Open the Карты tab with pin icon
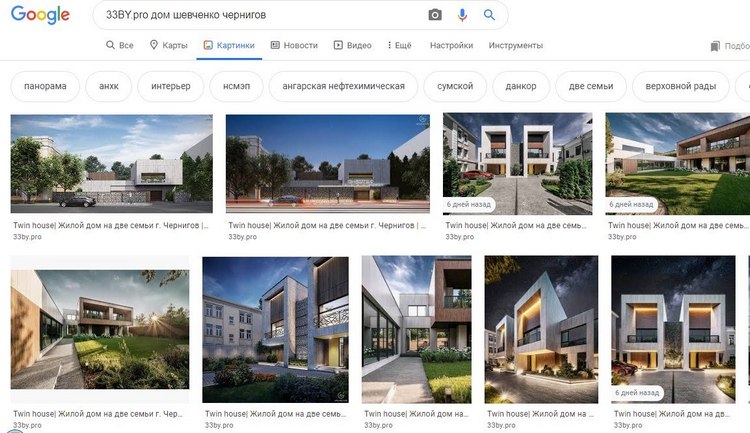This screenshot has width=750, height=433. pyautogui.click(x=168, y=45)
